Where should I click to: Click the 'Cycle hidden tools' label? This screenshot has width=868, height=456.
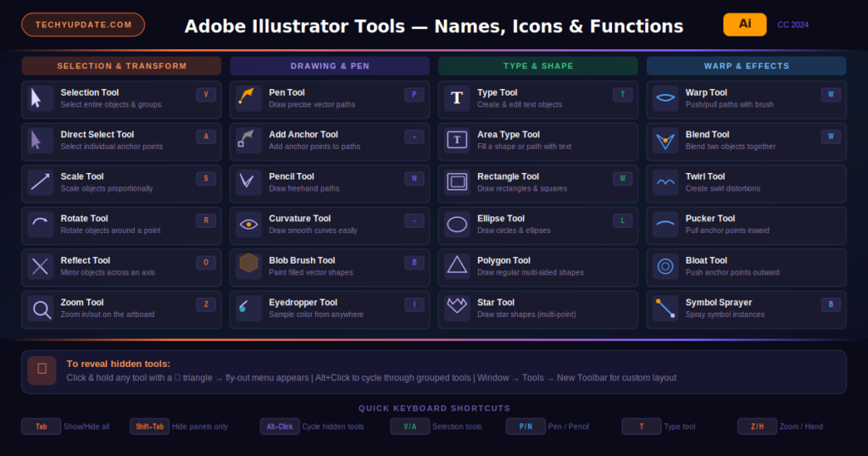point(333,426)
